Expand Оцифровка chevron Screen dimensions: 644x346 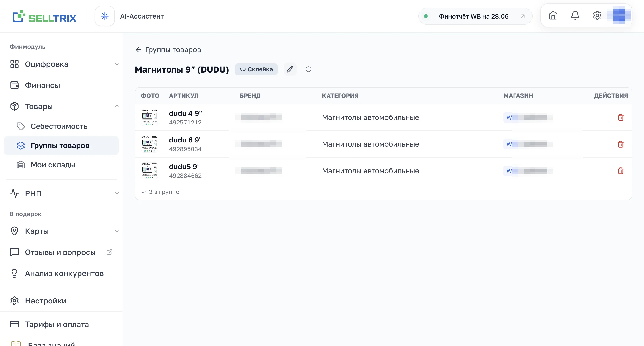tap(117, 64)
